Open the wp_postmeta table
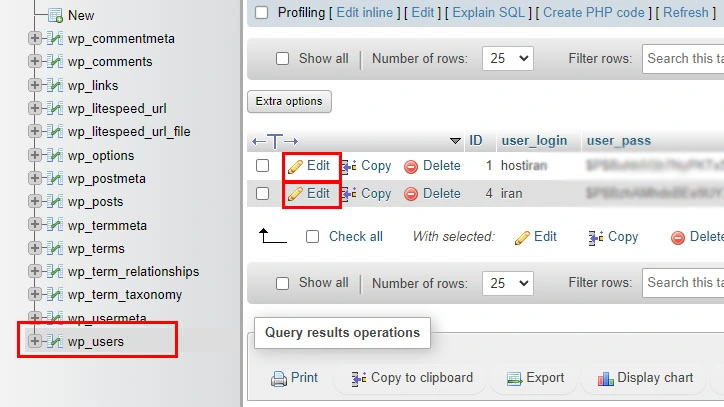The height and width of the screenshot is (407, 724). tap(107, 178)
